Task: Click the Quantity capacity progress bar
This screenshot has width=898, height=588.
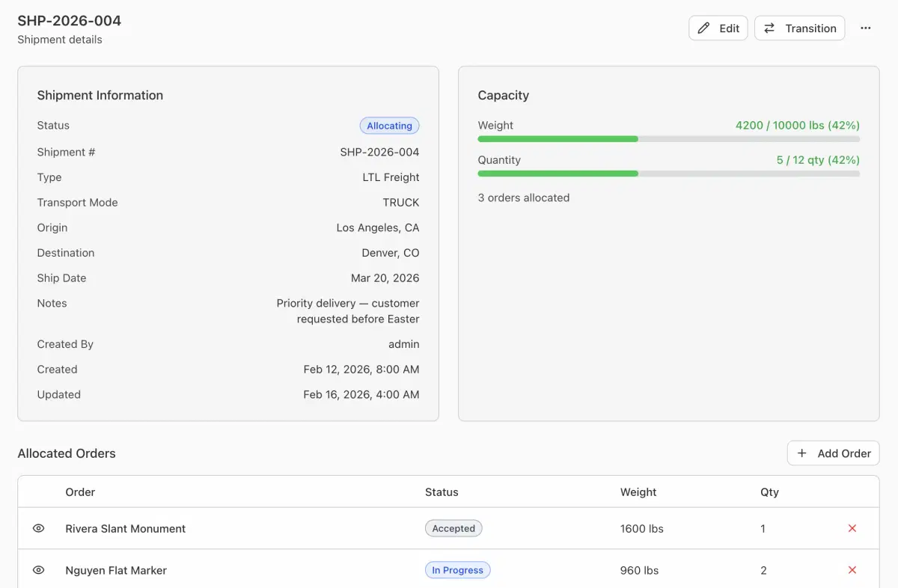Action: (x=668, y=174)
